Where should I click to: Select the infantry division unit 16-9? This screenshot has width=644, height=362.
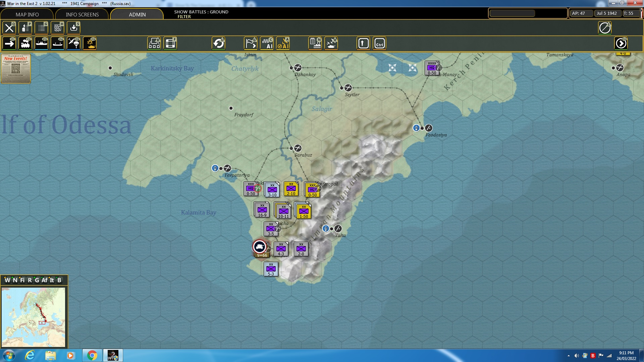262,210
